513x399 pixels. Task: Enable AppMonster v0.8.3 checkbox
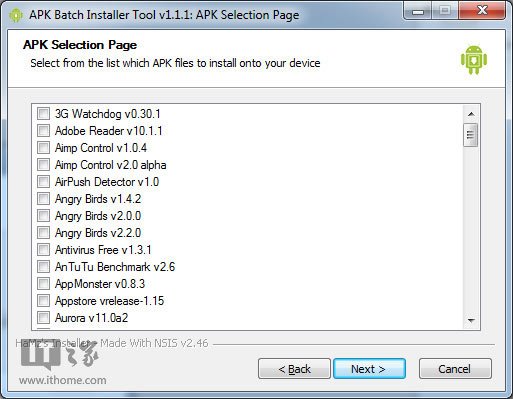pyautogui.click(x=43, y=283)
